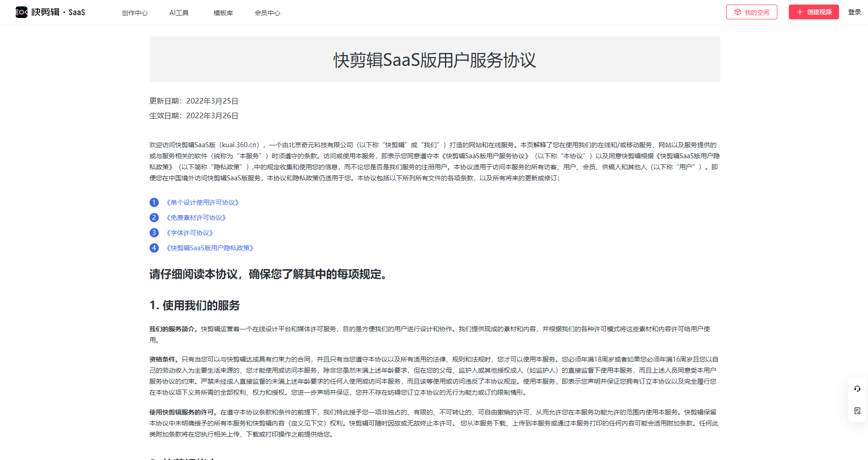Click the customer service headset icon

pos(857,389)
